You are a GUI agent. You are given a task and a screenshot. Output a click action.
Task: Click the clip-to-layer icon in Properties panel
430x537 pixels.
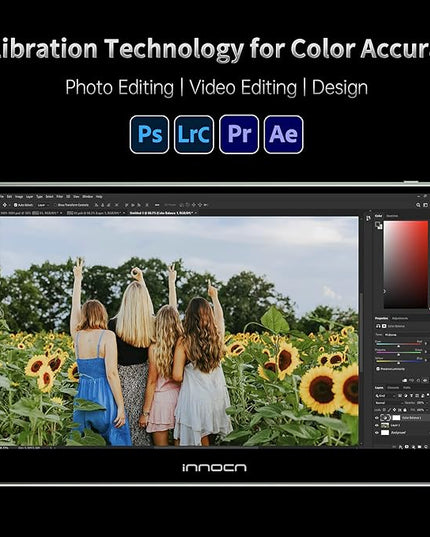404,380
